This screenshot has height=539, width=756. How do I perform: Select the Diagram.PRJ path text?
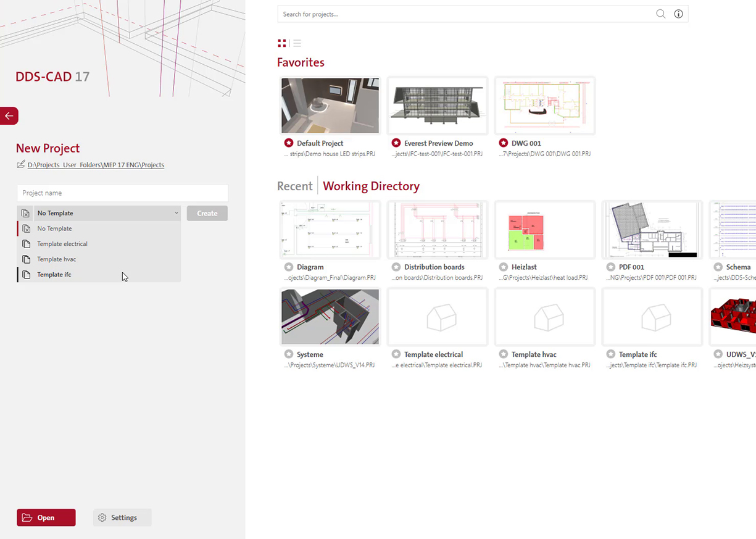(x=330, y=278)
